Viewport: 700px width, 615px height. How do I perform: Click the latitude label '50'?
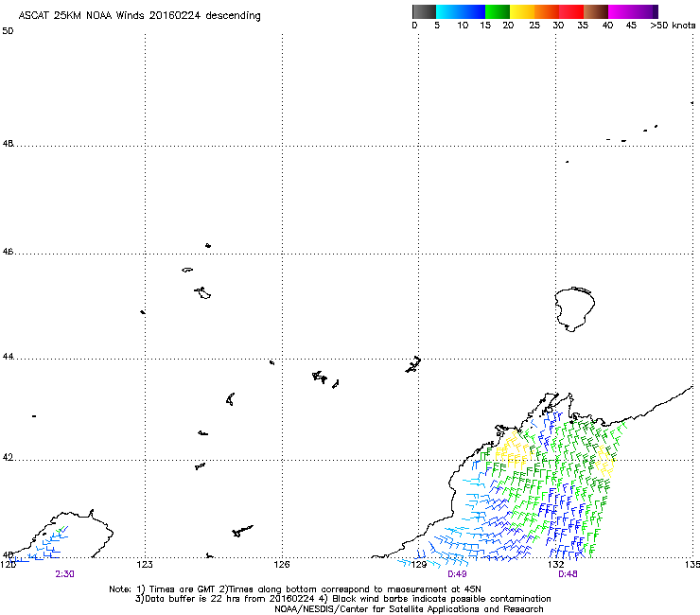coord(8,31)
